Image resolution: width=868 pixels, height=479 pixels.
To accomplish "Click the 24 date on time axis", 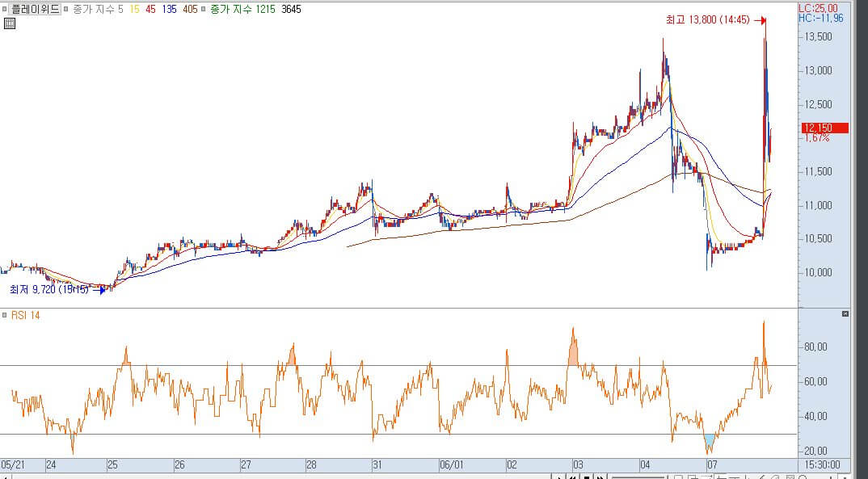I will coord(51,464).
